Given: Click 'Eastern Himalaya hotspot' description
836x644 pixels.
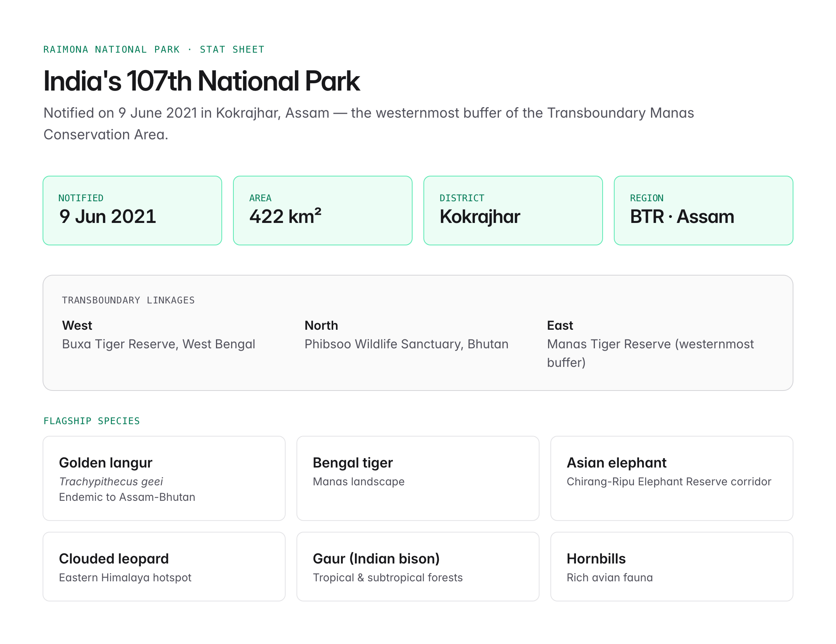Looking at the screenshot, I should tap(125, 577).
